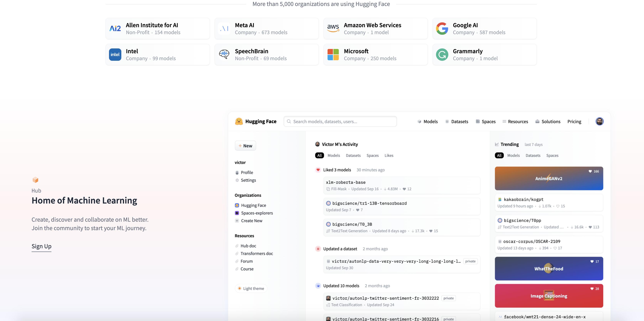This screenshot has width=644, height=321.
Task: Click the Google AI G logo
Action: click(442, 28)
